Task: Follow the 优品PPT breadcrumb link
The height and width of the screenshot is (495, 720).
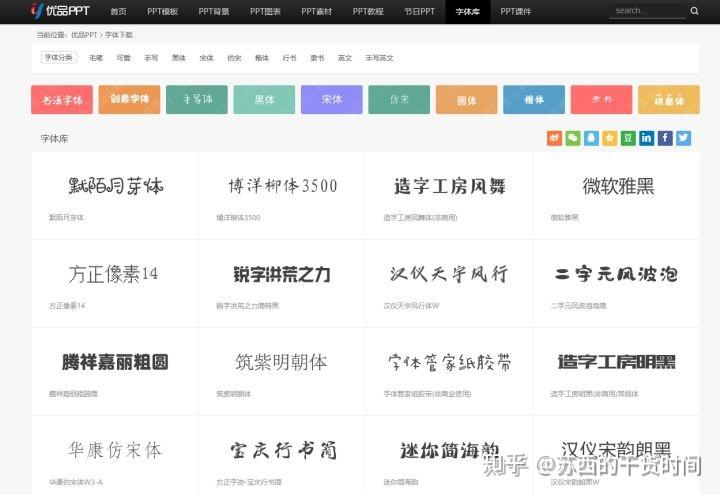Action: pos(84,35)
